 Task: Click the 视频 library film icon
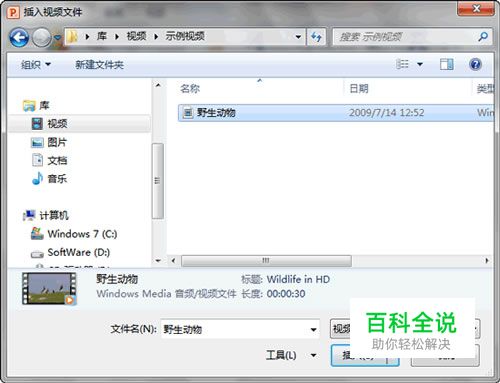coord(37,124)
